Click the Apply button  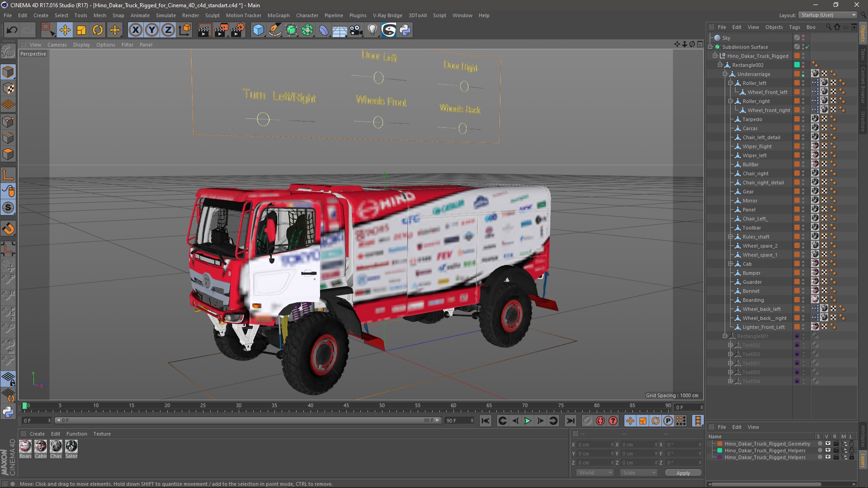683,473
